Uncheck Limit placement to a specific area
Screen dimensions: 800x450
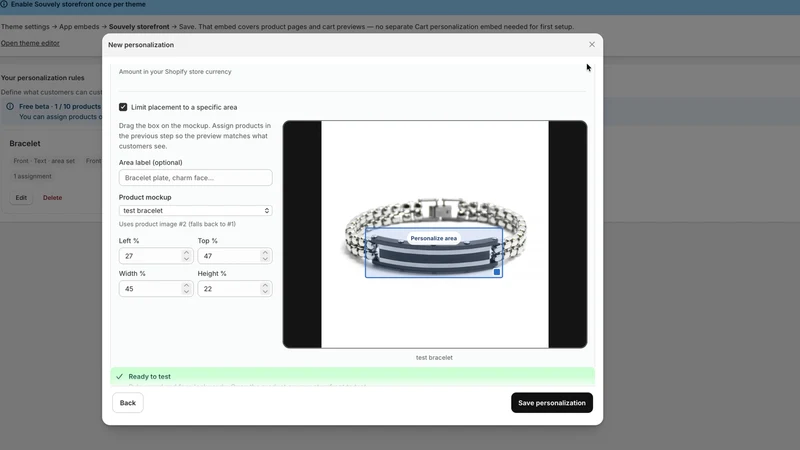(x=123, y=107)
